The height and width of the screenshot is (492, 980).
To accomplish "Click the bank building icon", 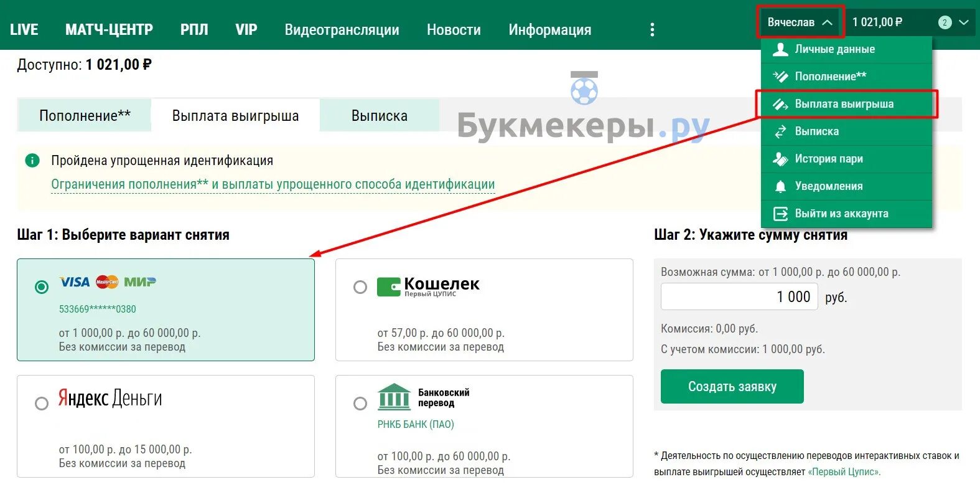I will 394,397.
